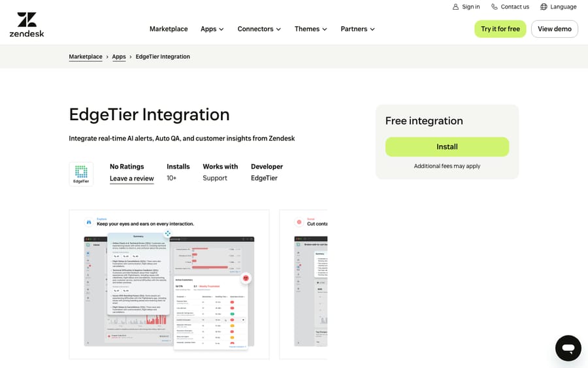Expand the Apps dropdown menu
The width and height of the screenshot is (588, 368).
click(x=212, y=29)
